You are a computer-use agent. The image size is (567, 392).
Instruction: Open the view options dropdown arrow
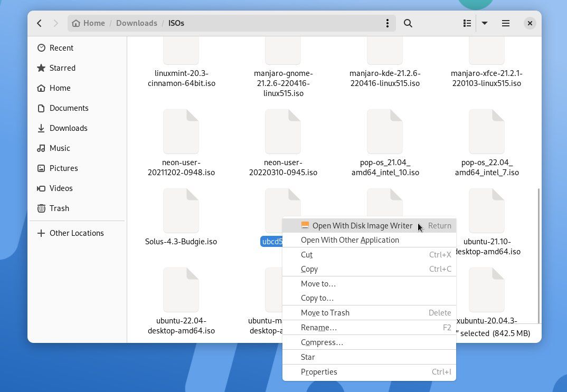click(x=485, y=23)
